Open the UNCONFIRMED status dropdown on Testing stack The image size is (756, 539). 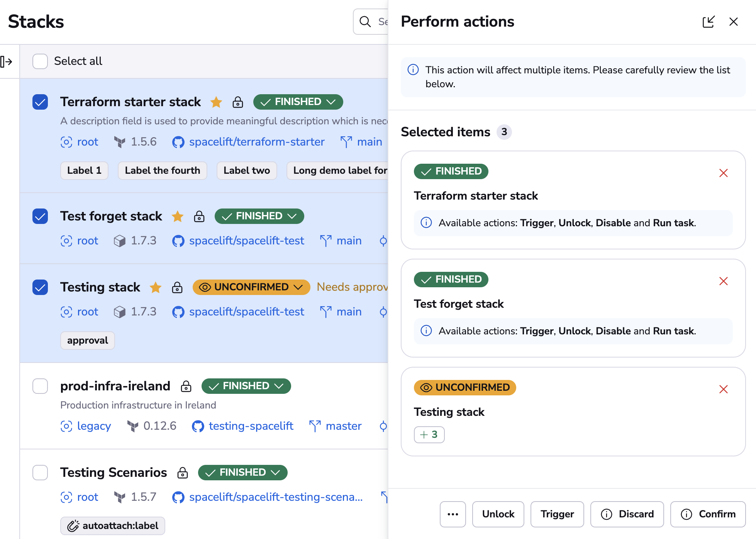click(x=298, y=287)
